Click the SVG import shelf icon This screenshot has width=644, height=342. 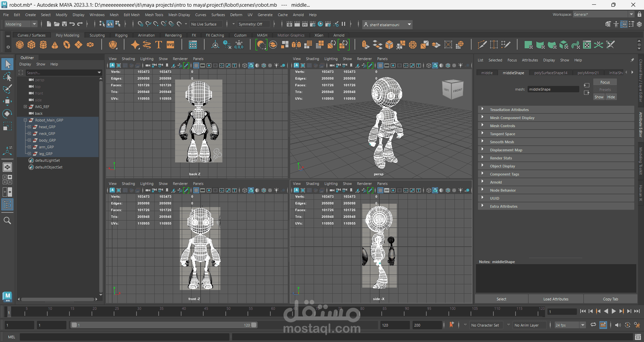point(170,45)
